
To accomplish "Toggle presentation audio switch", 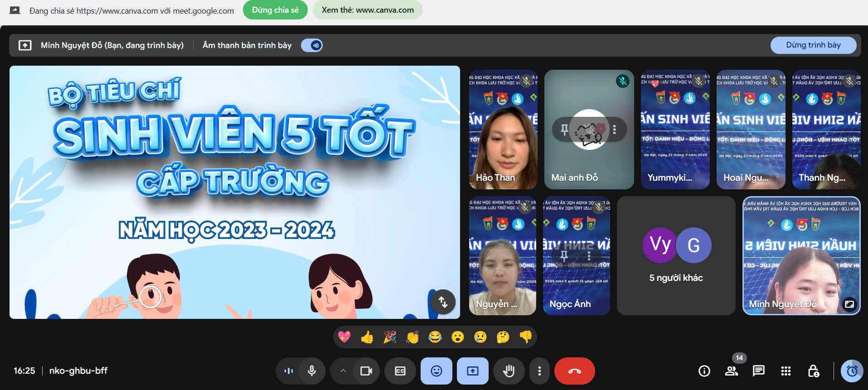I will click(x=312, y=45).
